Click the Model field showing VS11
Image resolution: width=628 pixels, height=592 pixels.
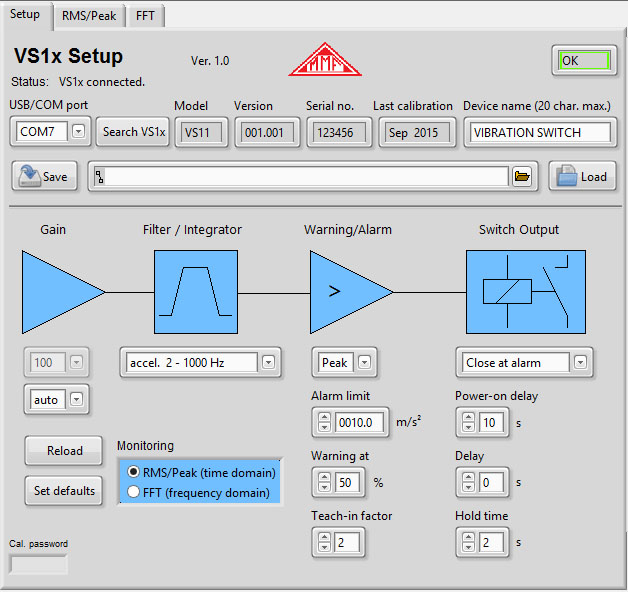[201, 132]
